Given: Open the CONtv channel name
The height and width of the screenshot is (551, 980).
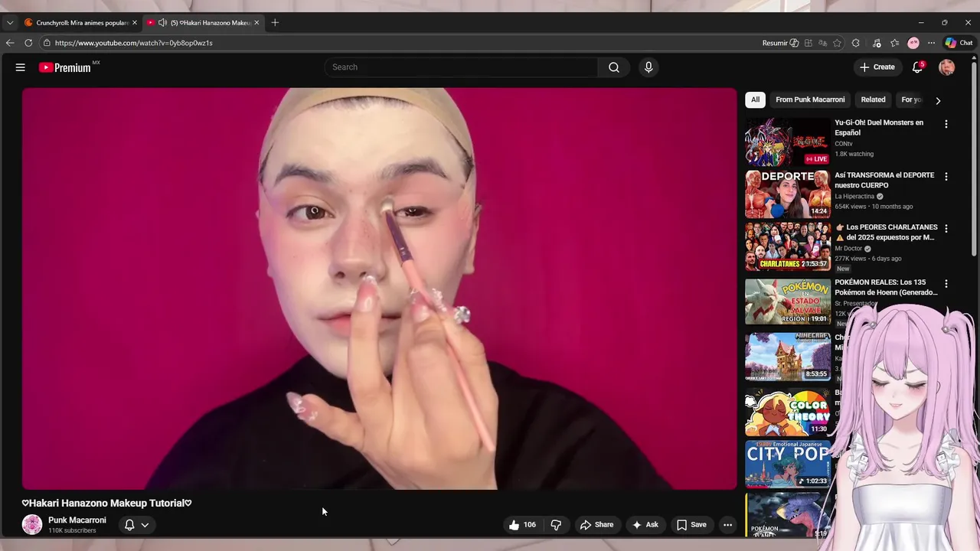Looking at the screenshot, I should tap(844, 144).
